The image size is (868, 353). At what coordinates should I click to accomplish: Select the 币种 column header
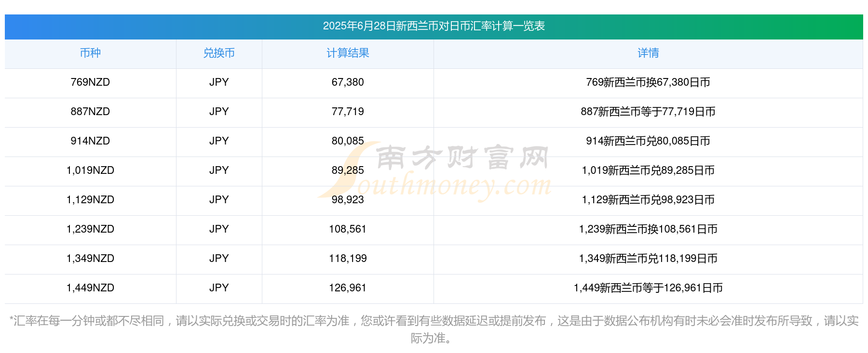[x=90, y=53]
